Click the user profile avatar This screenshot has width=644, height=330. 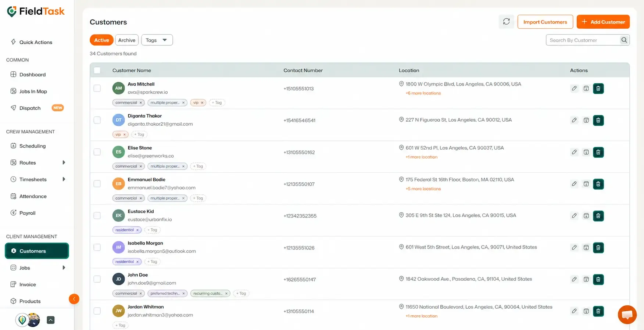(x=33, y=320)
